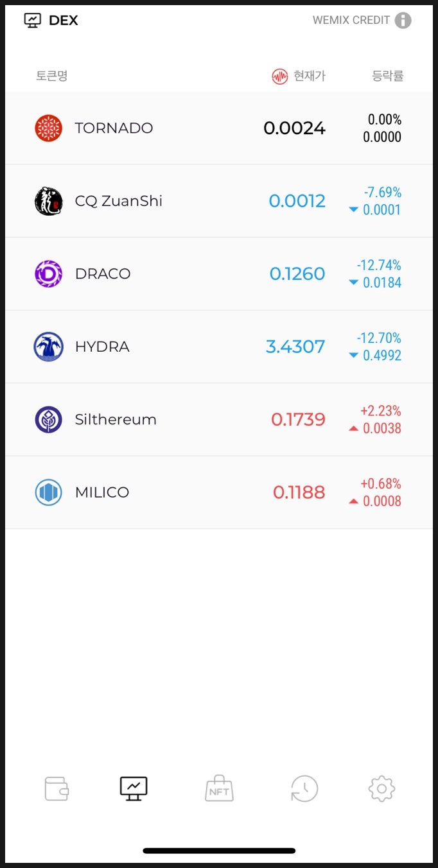Switch to the DEX chart tab
The width and height of the screenshot is (438, 868).
(x=134, y=788)
